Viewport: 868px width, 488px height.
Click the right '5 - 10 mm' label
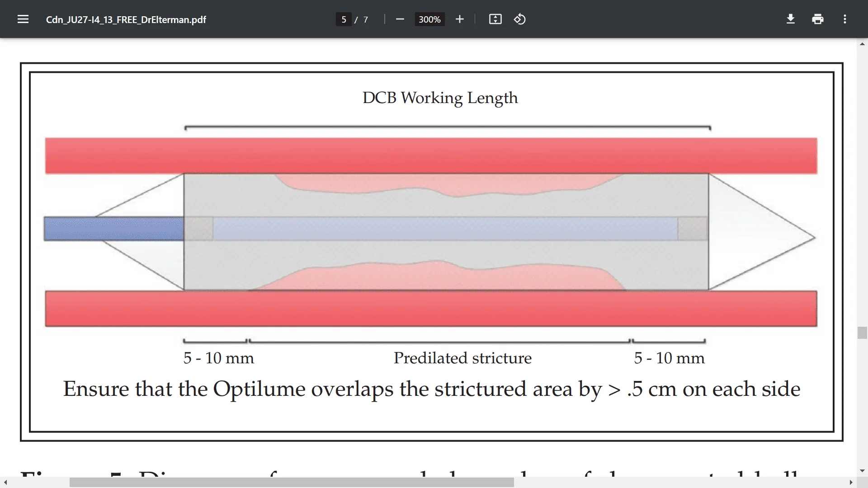click(669, 358)
